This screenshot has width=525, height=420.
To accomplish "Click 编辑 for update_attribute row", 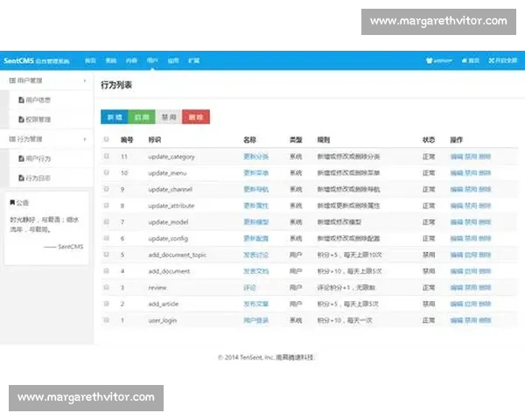I will (x=457, y=206).
